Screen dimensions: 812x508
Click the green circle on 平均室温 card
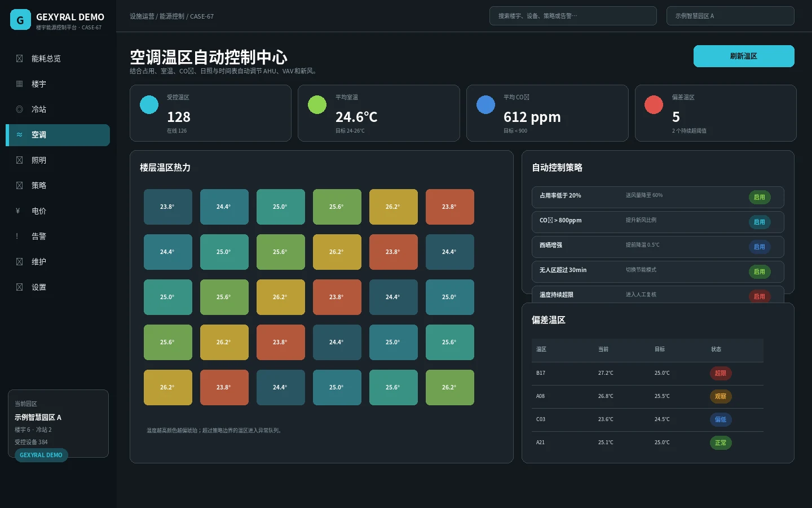(x=317, y=104)
